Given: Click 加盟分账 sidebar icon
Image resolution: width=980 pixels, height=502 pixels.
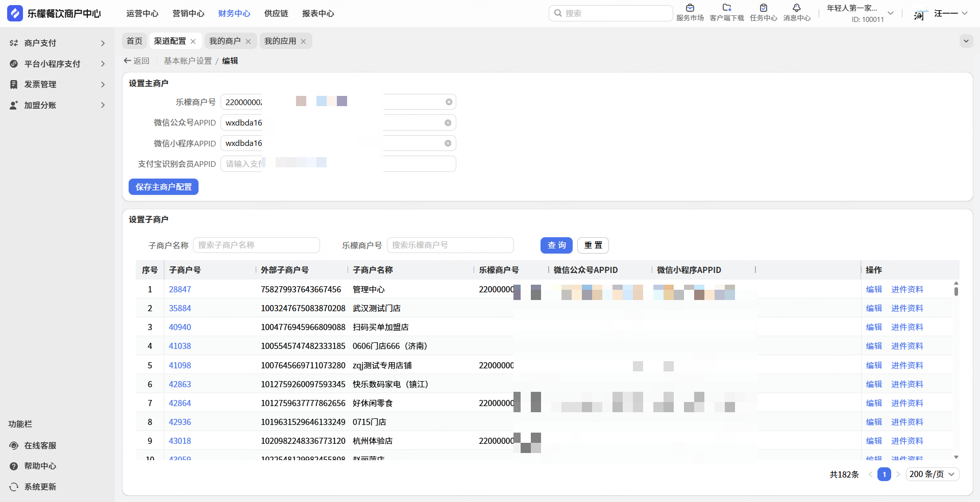Looking at the screenshot, I should click(x=14, y=105).
